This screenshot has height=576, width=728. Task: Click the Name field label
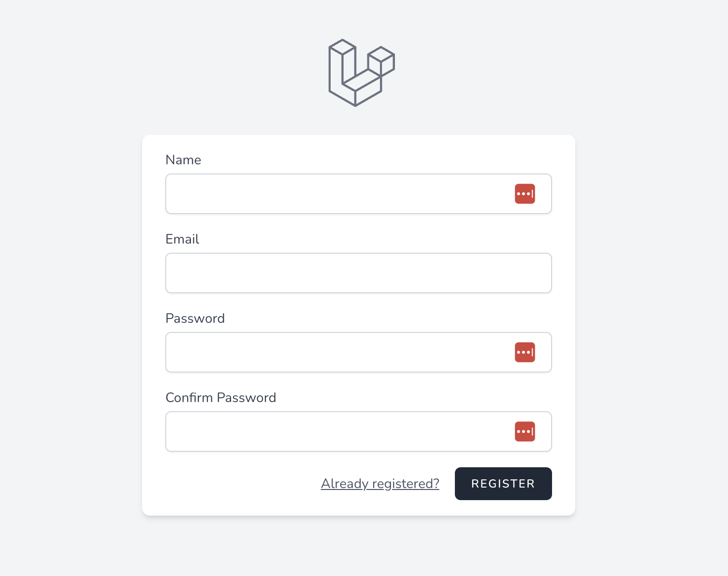coord(183,160)
